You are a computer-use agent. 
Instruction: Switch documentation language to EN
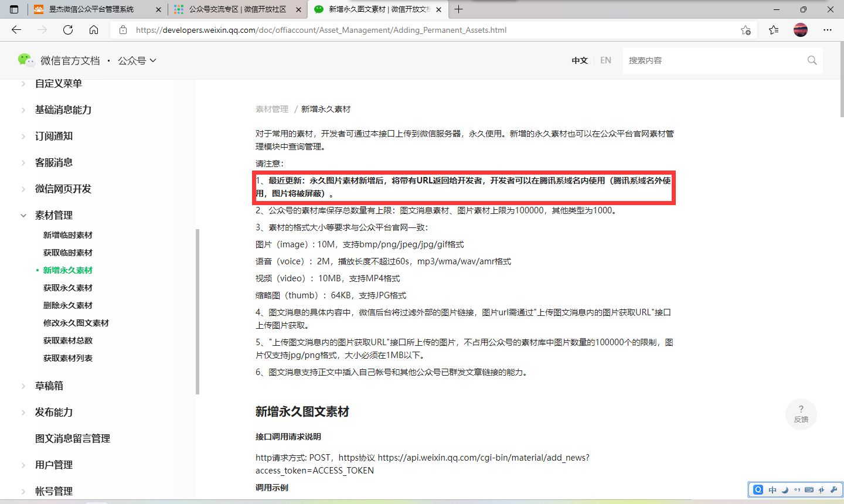pos(605,60)
